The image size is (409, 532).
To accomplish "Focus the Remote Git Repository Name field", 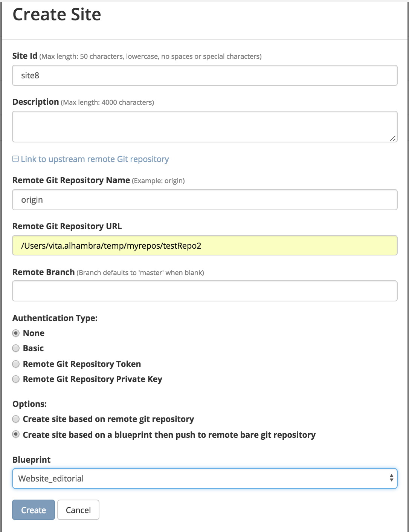I will click(x=205, y=200).
